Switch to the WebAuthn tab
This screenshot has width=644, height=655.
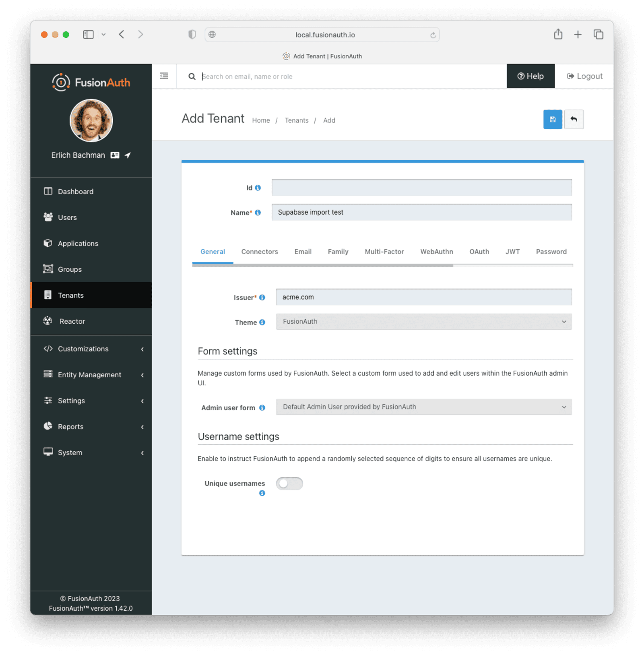click(437, 252)
